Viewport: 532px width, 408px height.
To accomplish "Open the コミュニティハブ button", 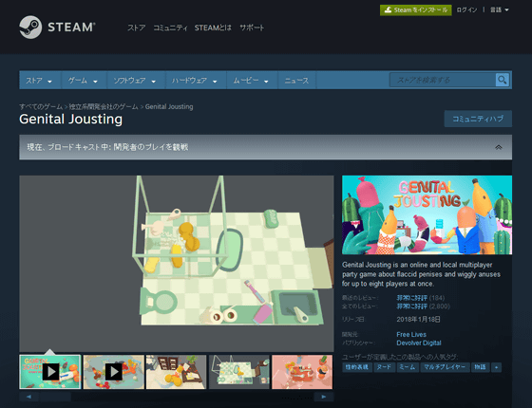I will coord(478,119).
